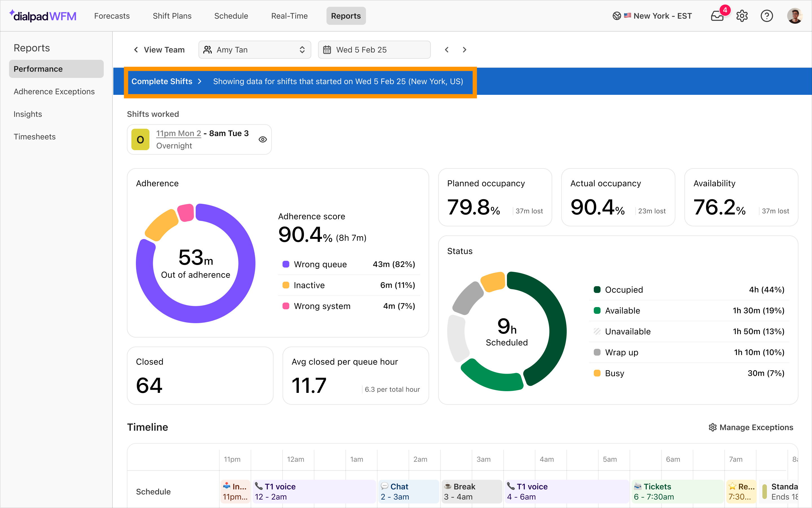Click the back chevron beside View Team
Viewport: 812px width, 508px height.
[x=136, y=50]
